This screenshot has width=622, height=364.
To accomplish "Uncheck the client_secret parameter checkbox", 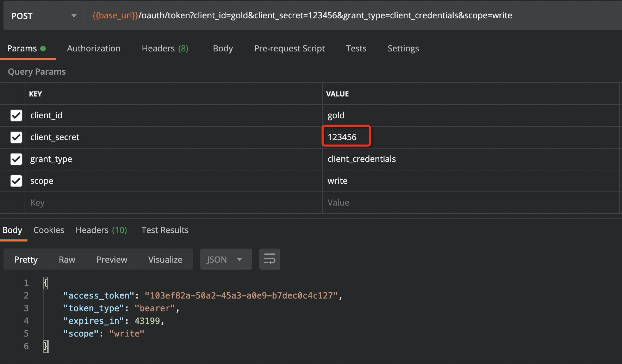I will (16, 137).
